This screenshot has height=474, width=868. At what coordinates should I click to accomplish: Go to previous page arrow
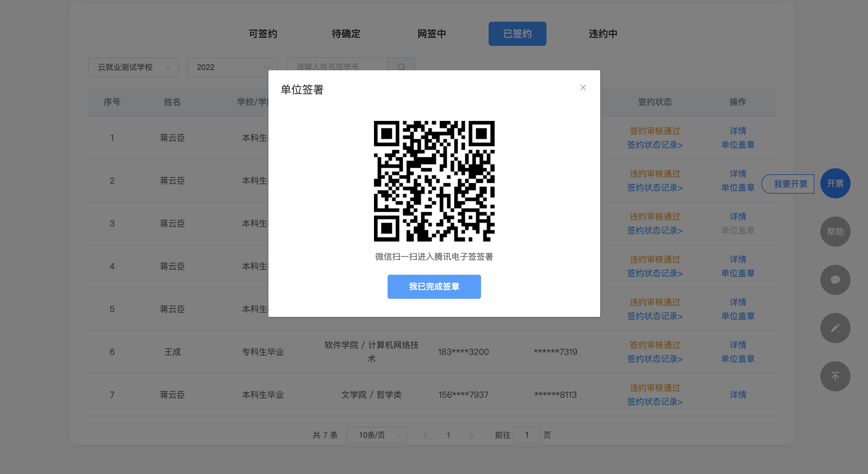point(425,435)
